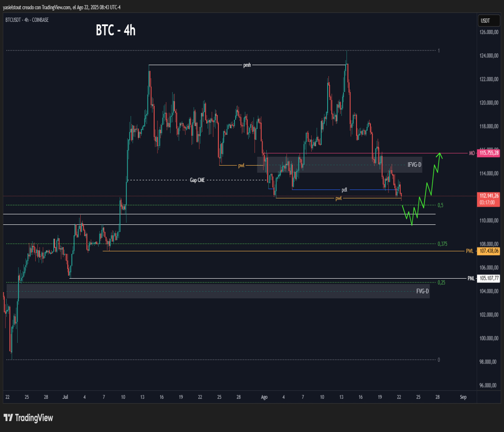Image resolution: width=504 pixels, height=432 pixels.
Task: Select the pmh line label
Action: coord(247,65)
